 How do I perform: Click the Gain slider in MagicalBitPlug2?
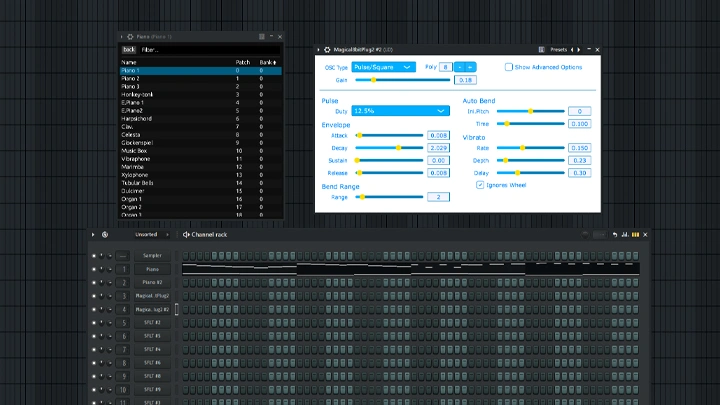(403, 80)
